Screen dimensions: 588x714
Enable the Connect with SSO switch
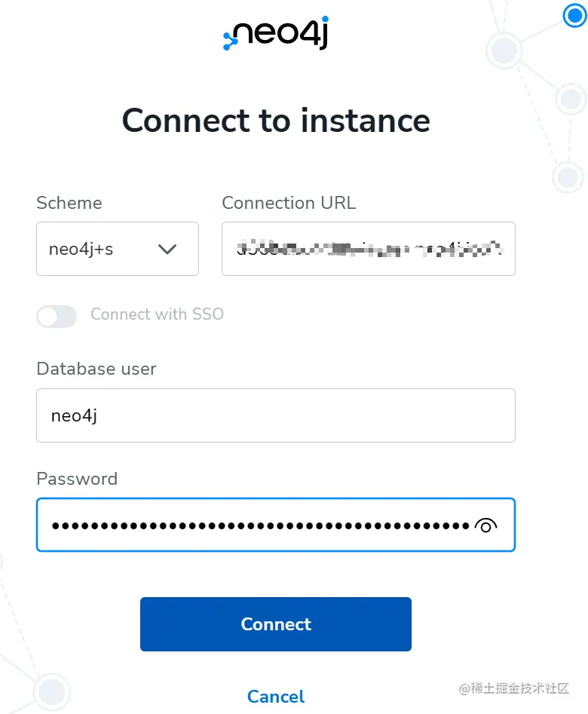pos(57,317)
